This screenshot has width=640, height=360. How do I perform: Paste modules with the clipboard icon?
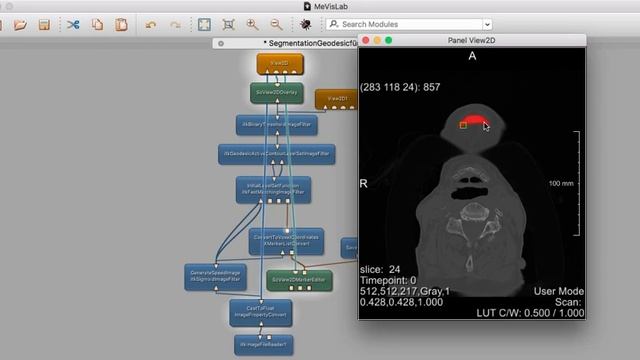(121, 25)
